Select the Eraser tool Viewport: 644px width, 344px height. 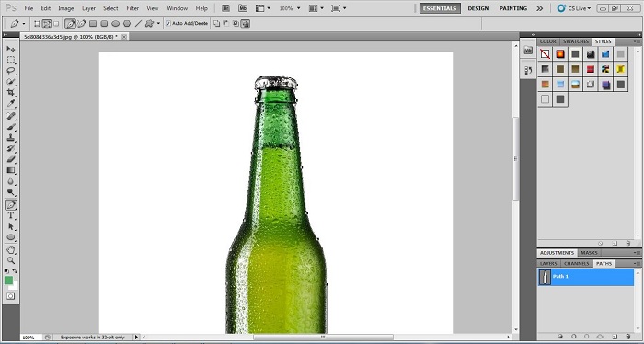11,159
